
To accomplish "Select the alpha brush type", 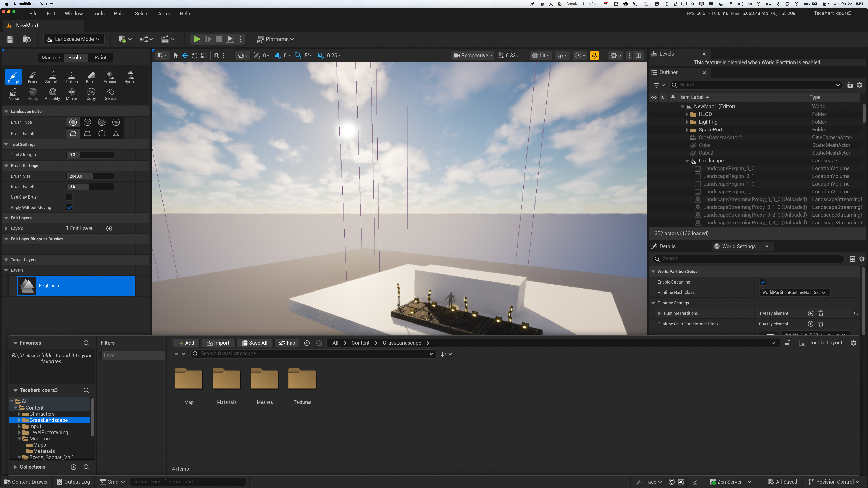I will pyautogui.click(x=88, y=122).
